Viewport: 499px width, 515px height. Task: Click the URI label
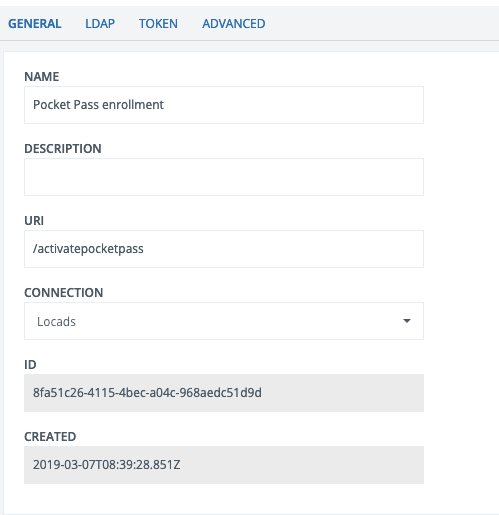pyautogui.click(x=34, y=221)
